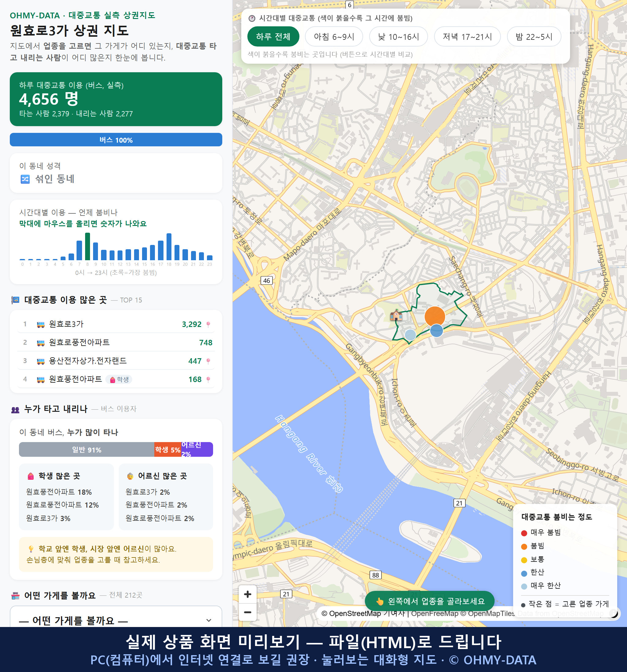The width and height of the screenshot is (627, 672).
Task: Click the shop icon by 어떤 가게를 볼까요 heading
Action: coord(15,595)
